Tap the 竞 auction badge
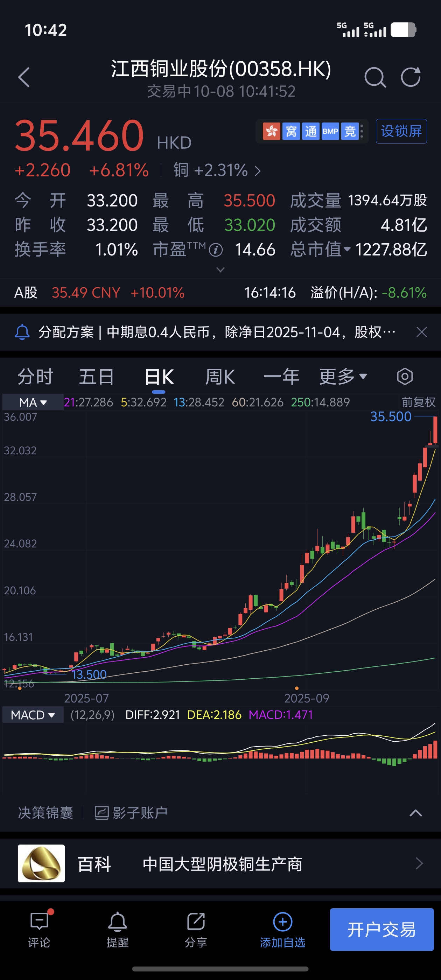The height and width of the screenshot is (980, 441). (350, 131)
